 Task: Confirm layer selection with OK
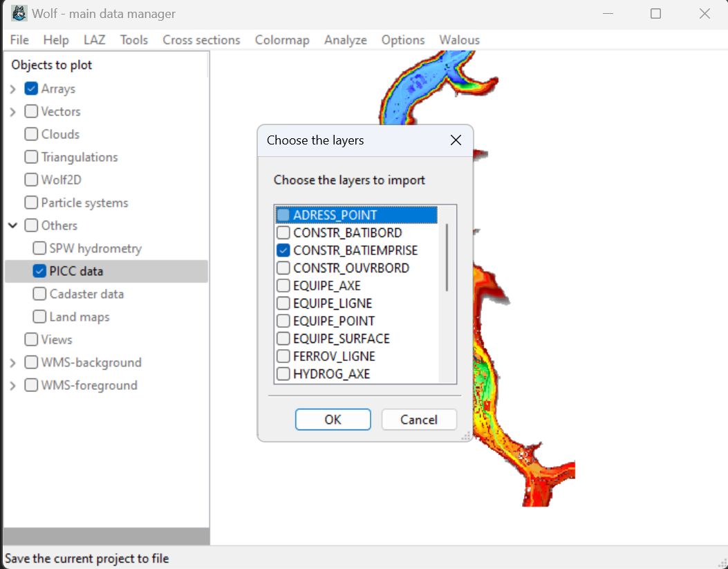(333, 420)
